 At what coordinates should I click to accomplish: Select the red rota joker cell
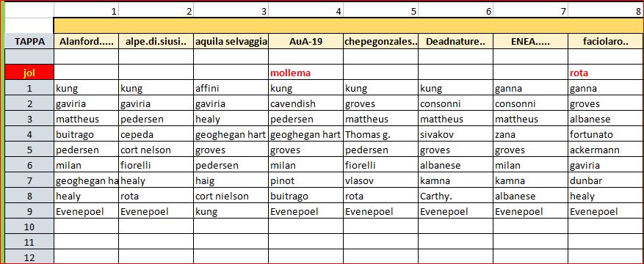(606, 73)
